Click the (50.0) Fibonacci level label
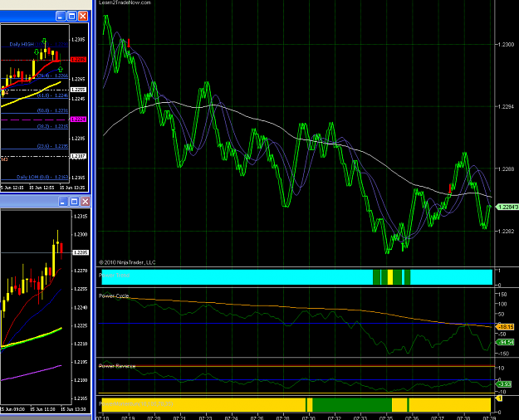 coord(52,110)
